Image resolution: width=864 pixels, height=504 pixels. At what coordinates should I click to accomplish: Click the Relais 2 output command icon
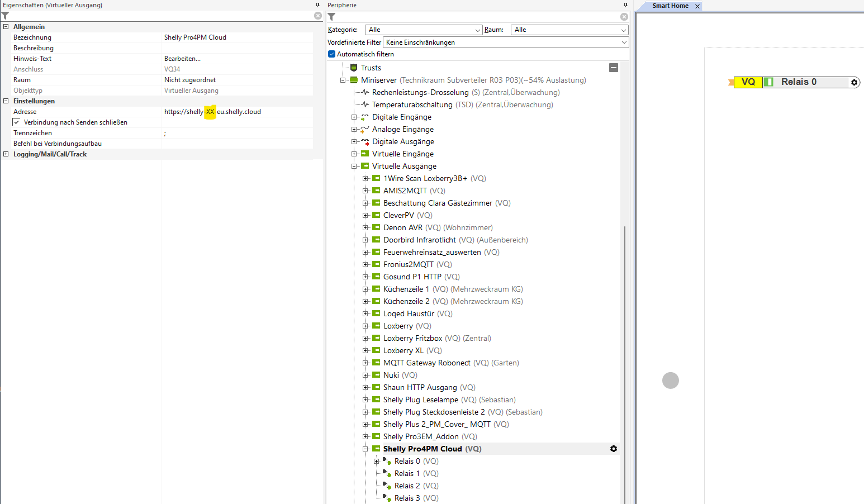click(x=387, y=486)
